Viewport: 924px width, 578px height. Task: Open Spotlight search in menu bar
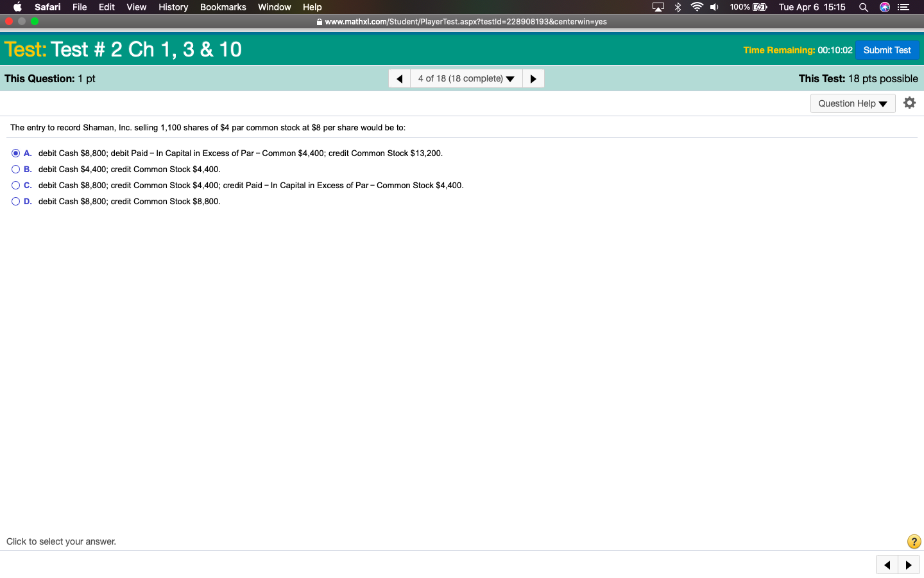coord(864,7)
